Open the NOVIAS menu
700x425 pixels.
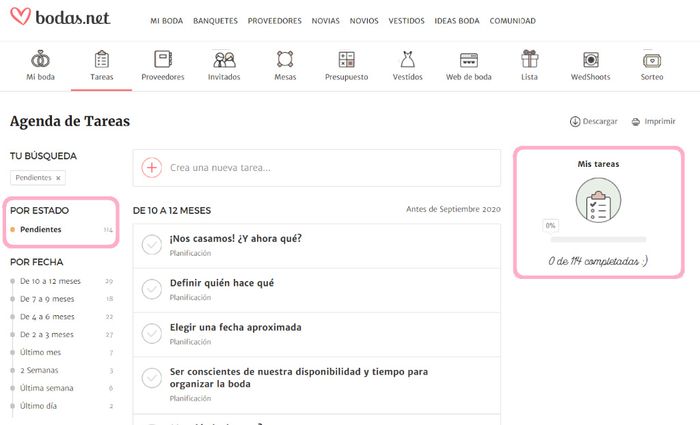(x=325, y=21)
